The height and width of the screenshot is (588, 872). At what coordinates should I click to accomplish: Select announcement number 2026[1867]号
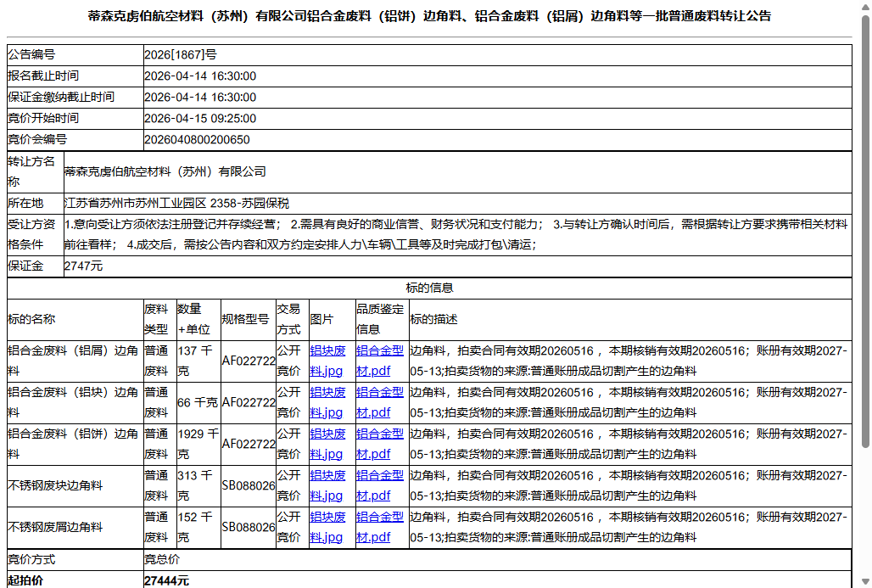[181, 55]
